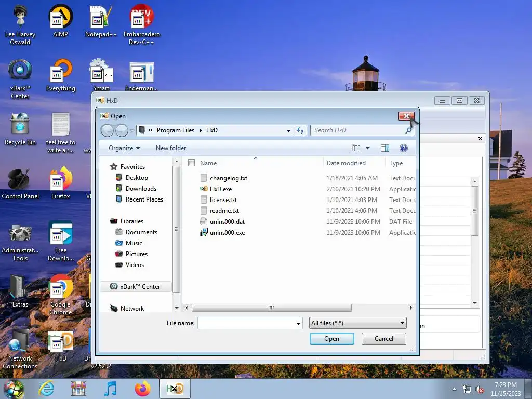Open the All files (*.*) filter dropdown

pos(357,323)
